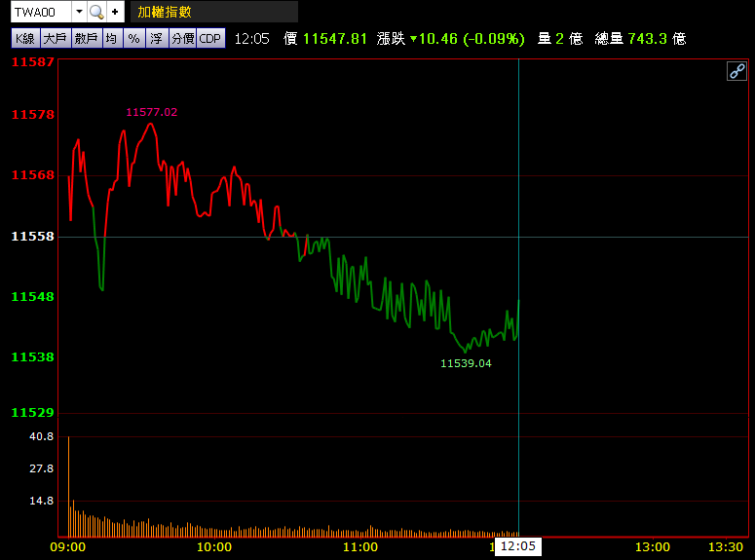Viewport: 755px width, 560px height.
Task: Click the 加權指數 title label
Action: tap(165, 12)
